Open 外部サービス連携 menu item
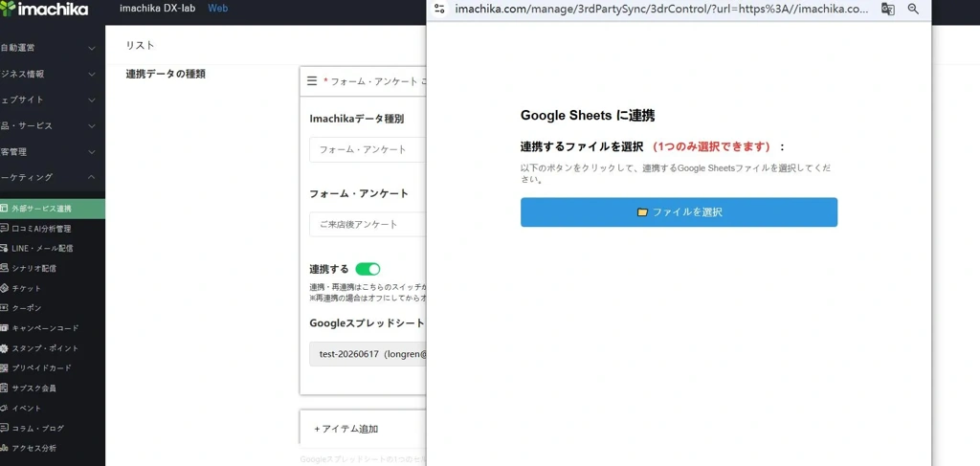The height and width of the screenshot is (466, 980). click(53, 209)
